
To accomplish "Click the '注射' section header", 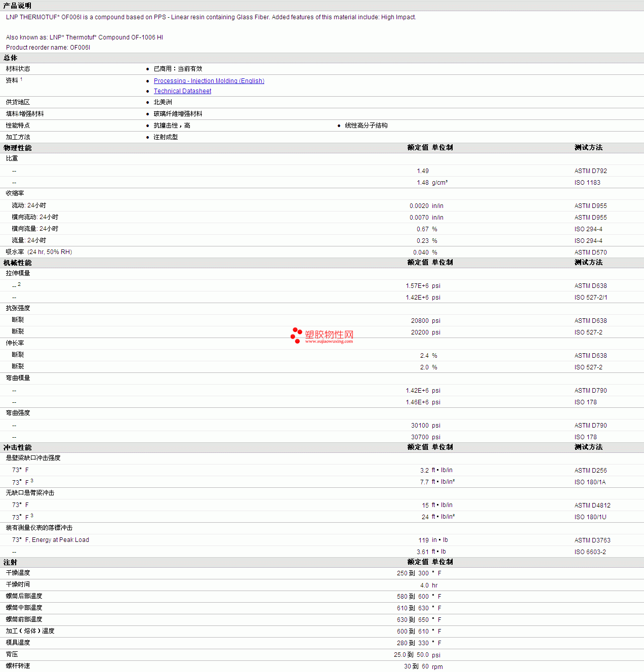I will point(10,562).
